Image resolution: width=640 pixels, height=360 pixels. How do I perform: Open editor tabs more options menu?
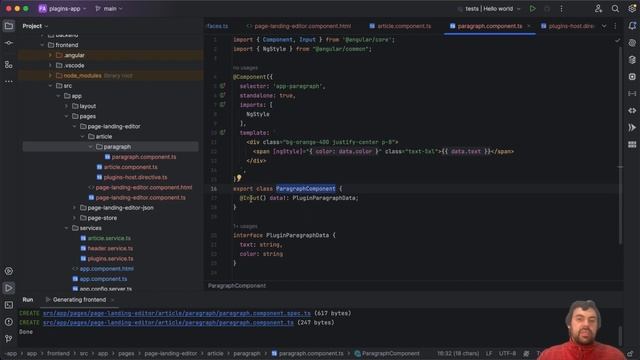pyautogui.click(x=615, y=26)
